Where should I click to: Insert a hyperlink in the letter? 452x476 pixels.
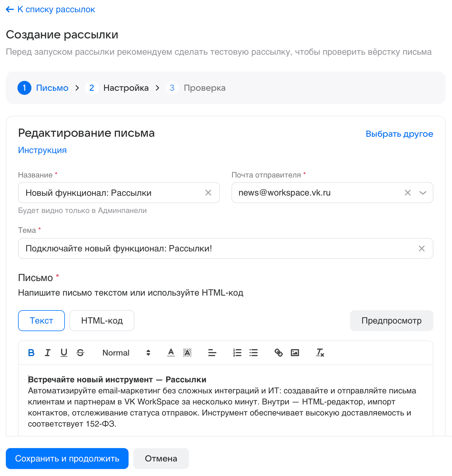pos(278,353)
